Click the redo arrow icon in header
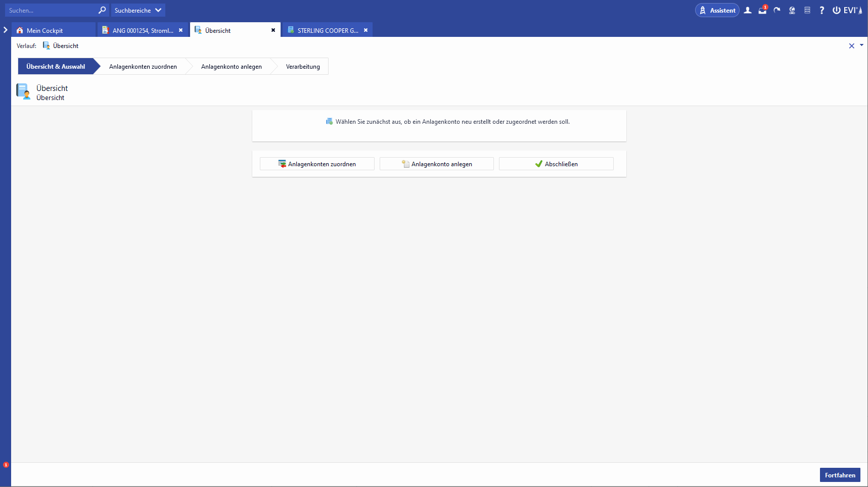The width and height of the screenshot is (868, 487). (777, 10)
